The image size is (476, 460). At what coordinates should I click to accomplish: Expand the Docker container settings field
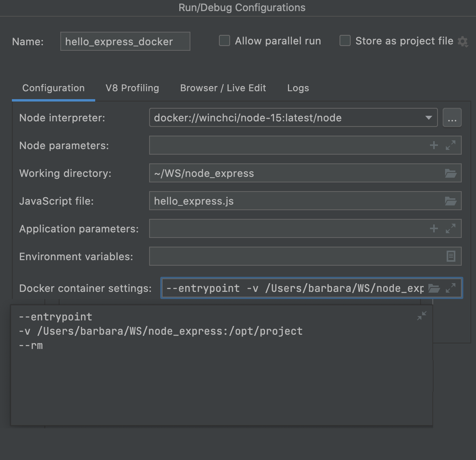[x=451, y=288]
